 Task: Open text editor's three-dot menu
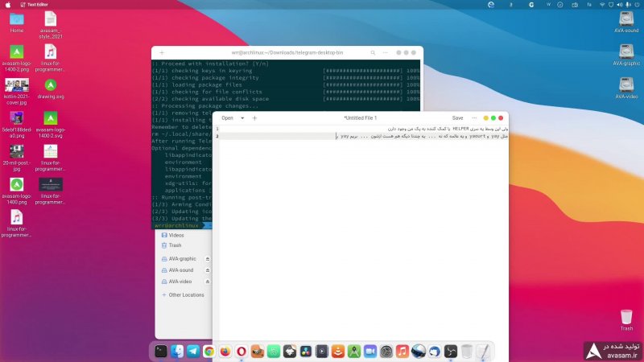click(474, 118)
